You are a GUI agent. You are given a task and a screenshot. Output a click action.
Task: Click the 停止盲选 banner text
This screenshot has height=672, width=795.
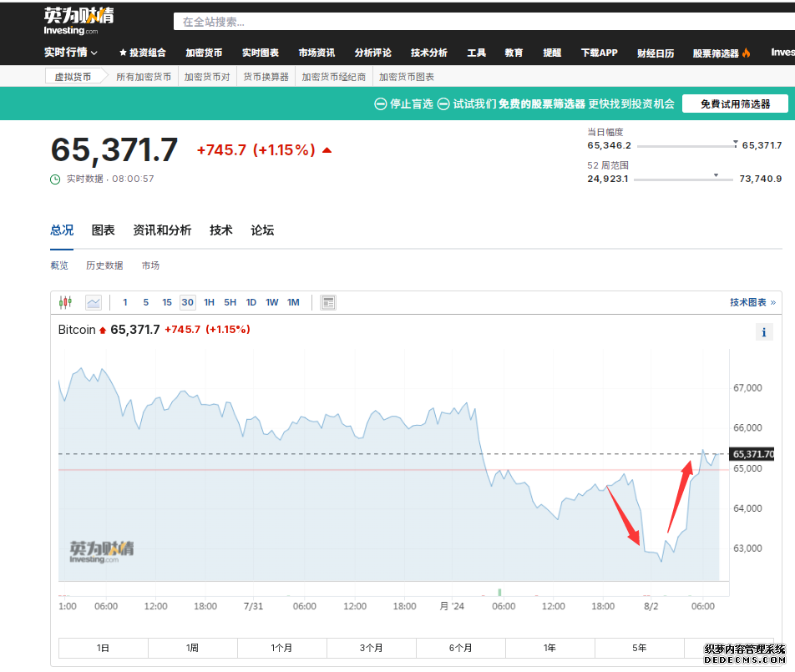click(411, 104)
